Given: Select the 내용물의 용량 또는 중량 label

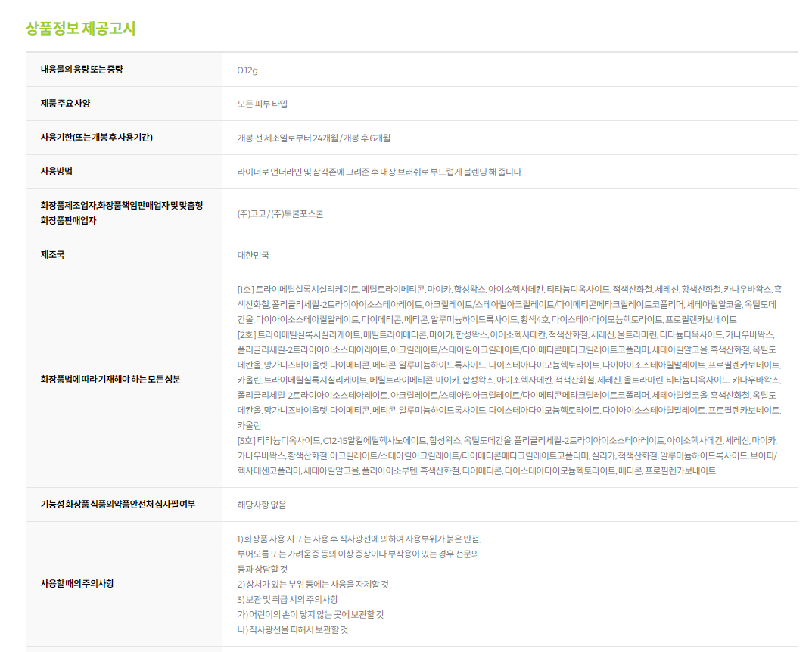Looking at the screenshot, I should (82, 70).
